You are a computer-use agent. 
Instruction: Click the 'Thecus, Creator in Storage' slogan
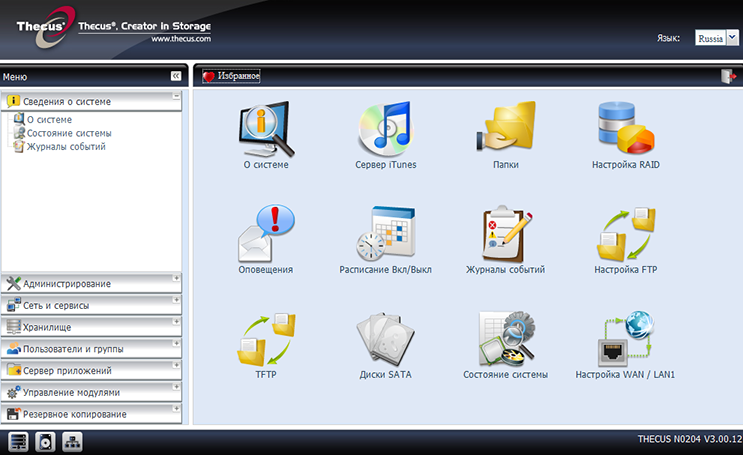click(145, 26)
